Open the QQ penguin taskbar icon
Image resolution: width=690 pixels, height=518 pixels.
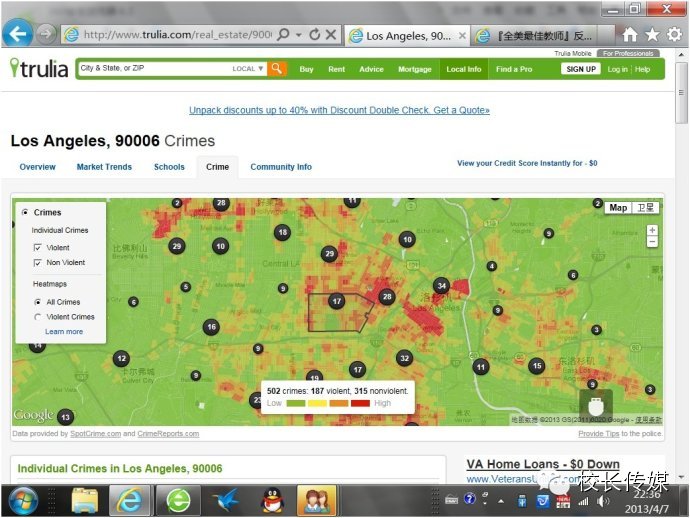[272, 500]
